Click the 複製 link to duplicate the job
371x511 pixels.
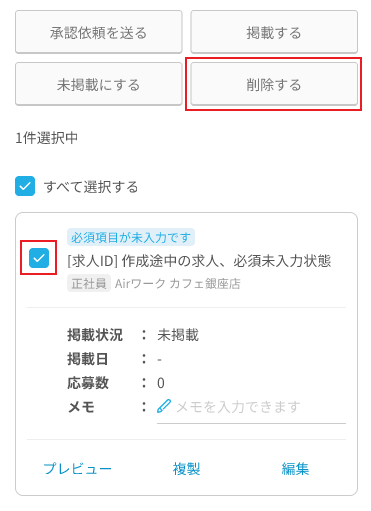click(186, 468)
